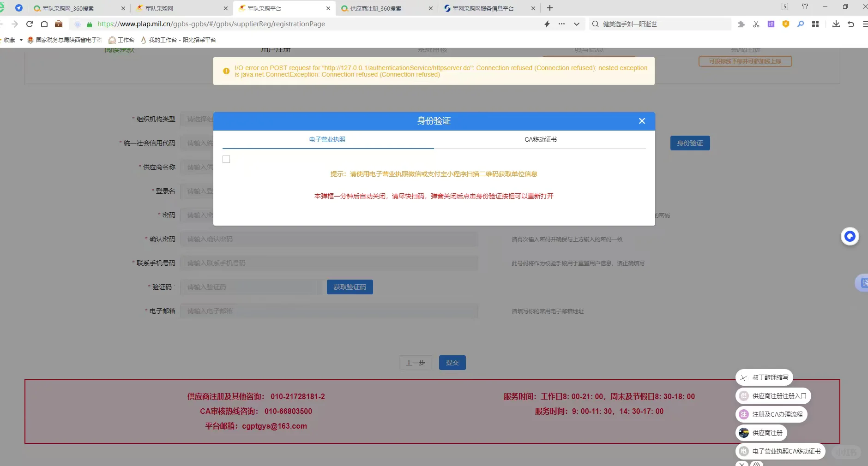Close the 身份验证 dialog with the X
Image resolution: width=868 pixels, height=466 pixels.
642,121
